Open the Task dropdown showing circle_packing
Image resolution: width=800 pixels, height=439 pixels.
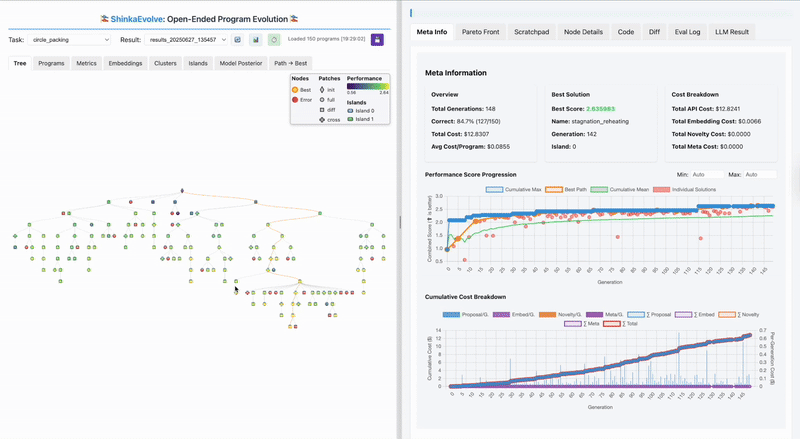tap(68, 39)
